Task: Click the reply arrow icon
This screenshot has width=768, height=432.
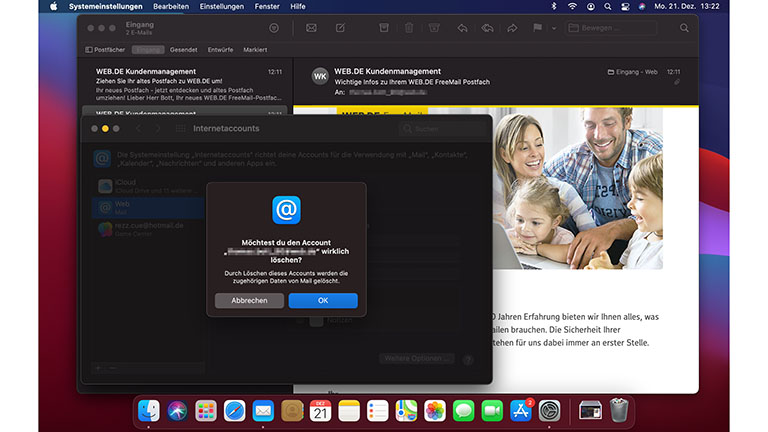Action: 462,27
